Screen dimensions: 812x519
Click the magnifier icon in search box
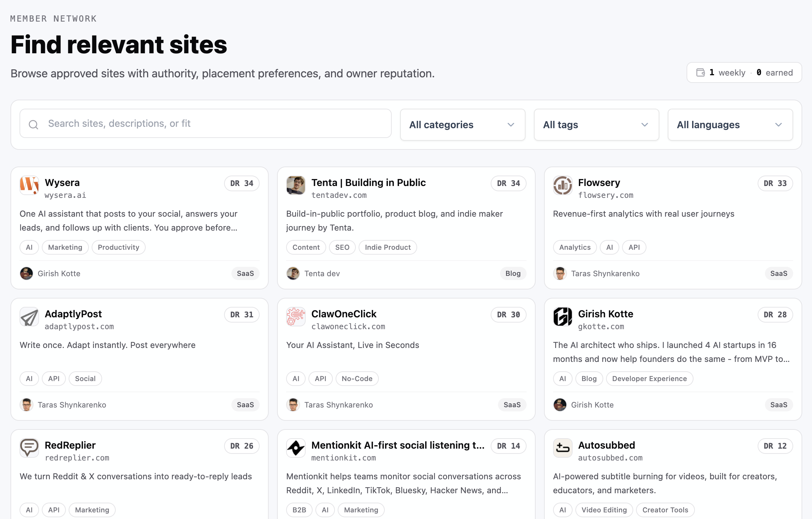[33, 124]
